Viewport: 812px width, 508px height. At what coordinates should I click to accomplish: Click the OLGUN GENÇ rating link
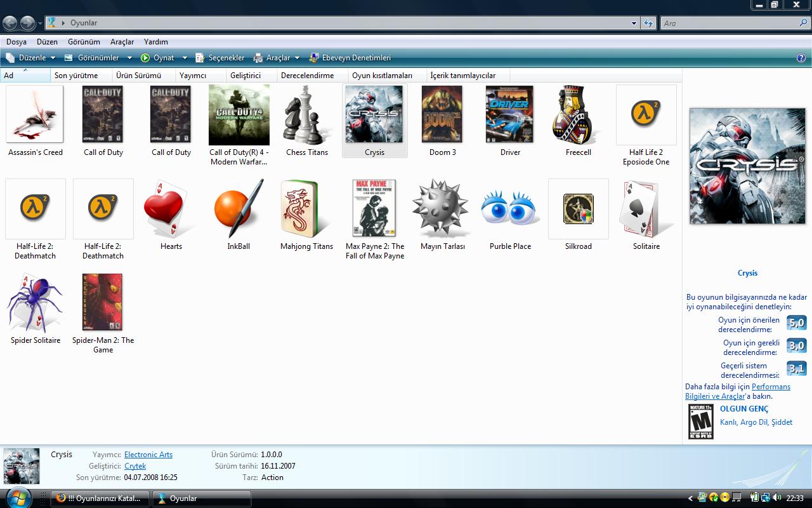(744, 409)
